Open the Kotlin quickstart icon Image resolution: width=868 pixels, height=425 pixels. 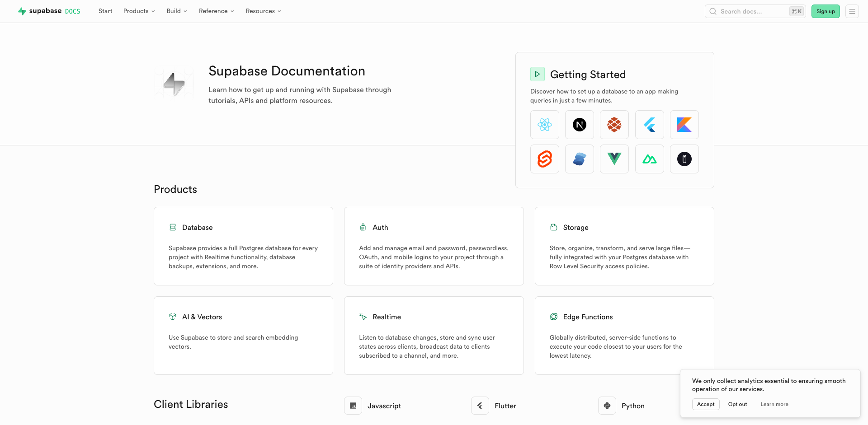[684, 125]
